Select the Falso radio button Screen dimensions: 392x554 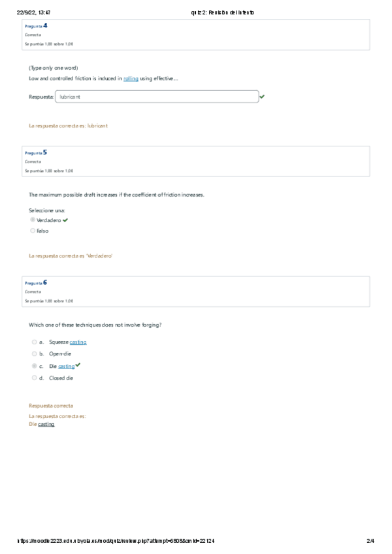[33, 231]
